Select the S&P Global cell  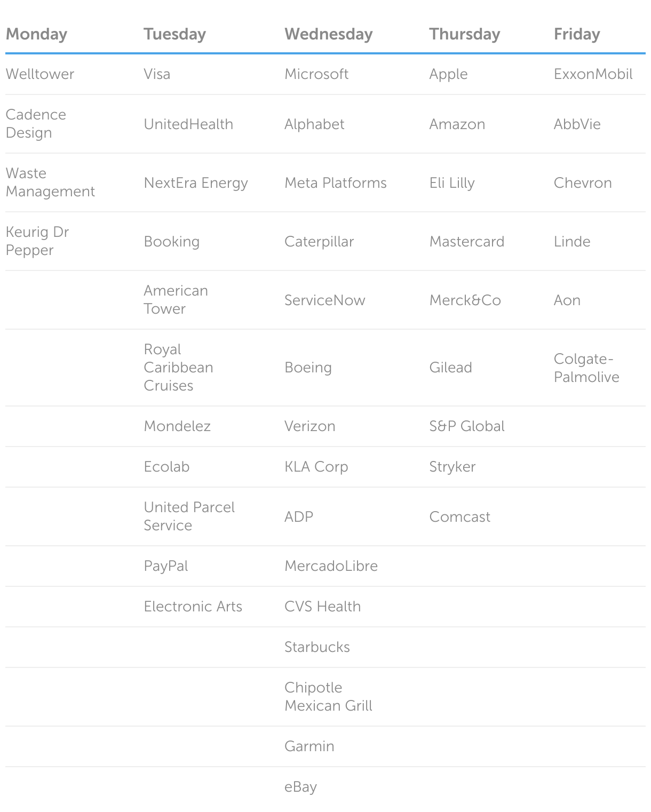point(467,426)
